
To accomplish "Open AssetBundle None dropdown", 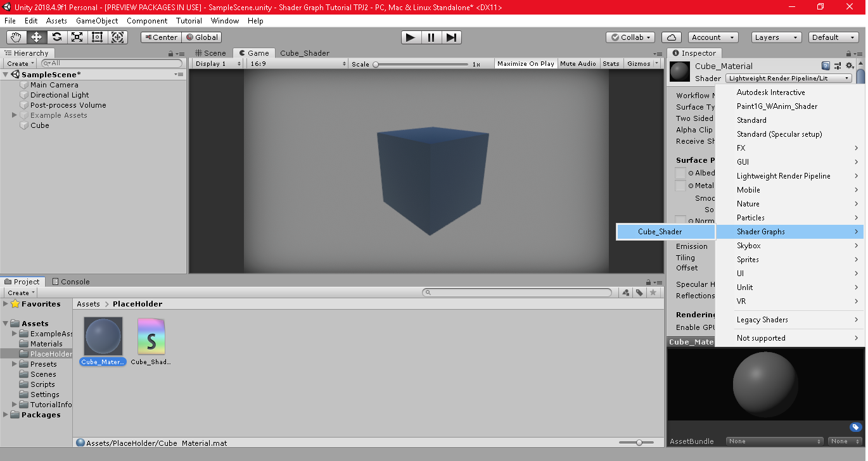I will (775, 441).
